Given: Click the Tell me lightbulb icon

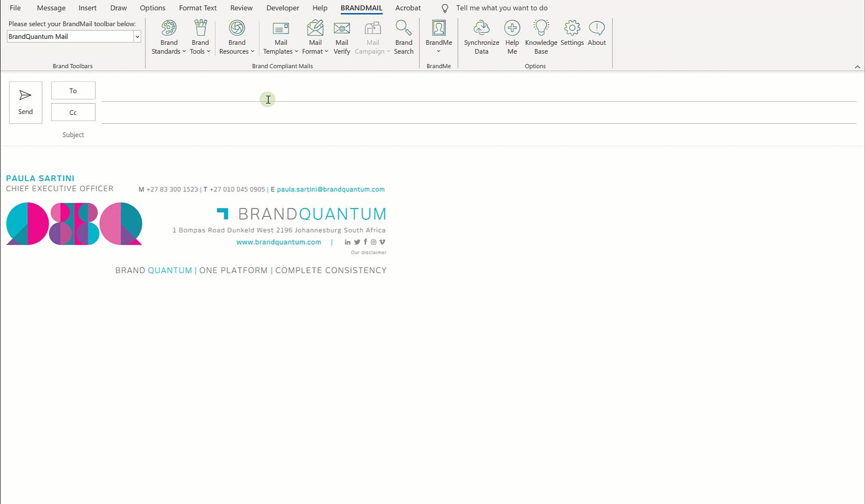Looking at the screenshot, I should 445,8.
